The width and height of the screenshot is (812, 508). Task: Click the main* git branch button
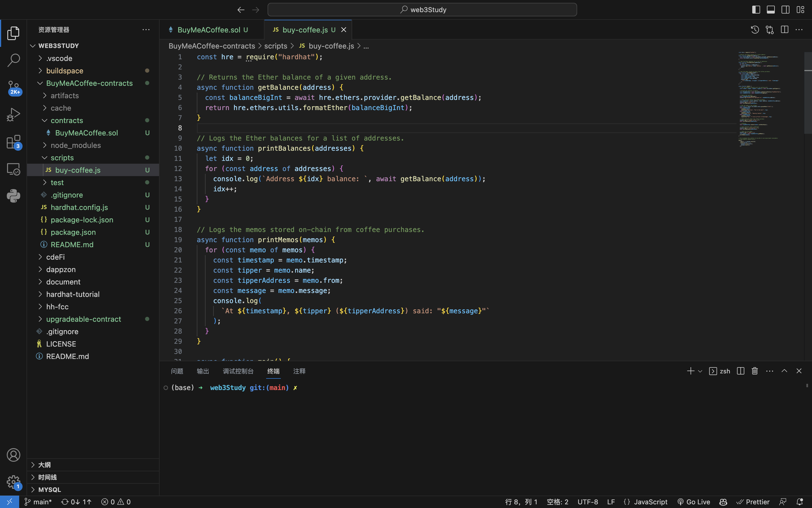point(38,502)
